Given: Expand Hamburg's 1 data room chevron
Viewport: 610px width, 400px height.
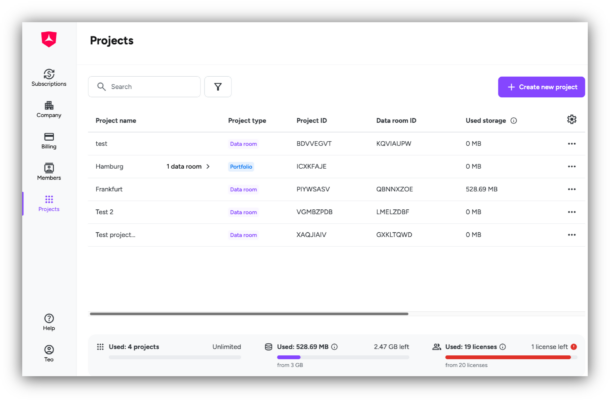Looking at the screenshot, I should pos(208,167).
